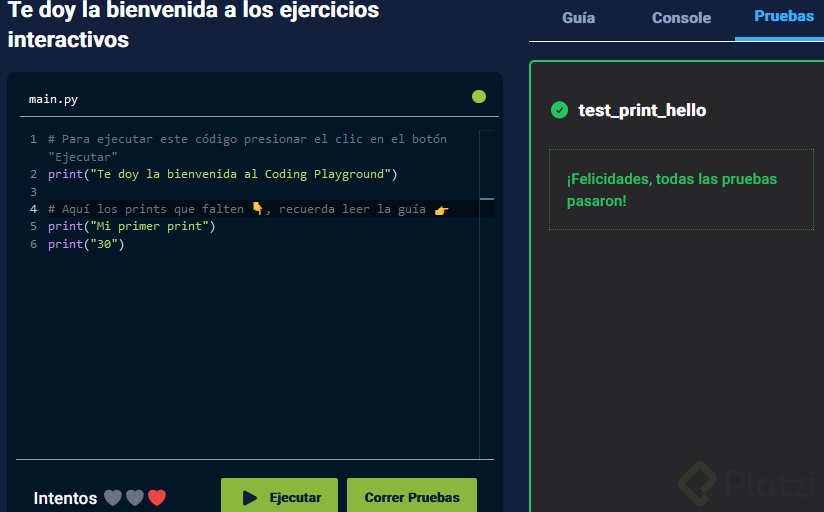Viewport: 824px width, 512px height.
Task: Click the page heading about ejercicios interactivos
Action: point(193,24)
